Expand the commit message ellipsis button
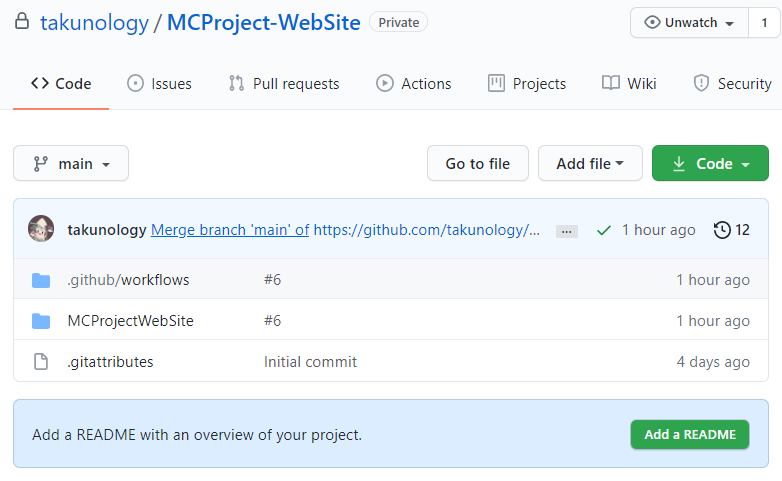 567,232
